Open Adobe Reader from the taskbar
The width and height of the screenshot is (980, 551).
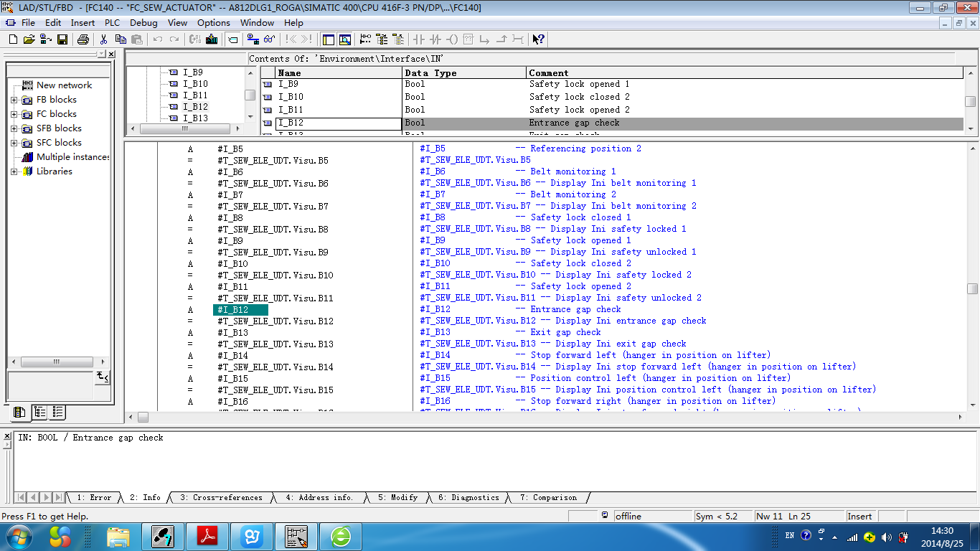208,536
